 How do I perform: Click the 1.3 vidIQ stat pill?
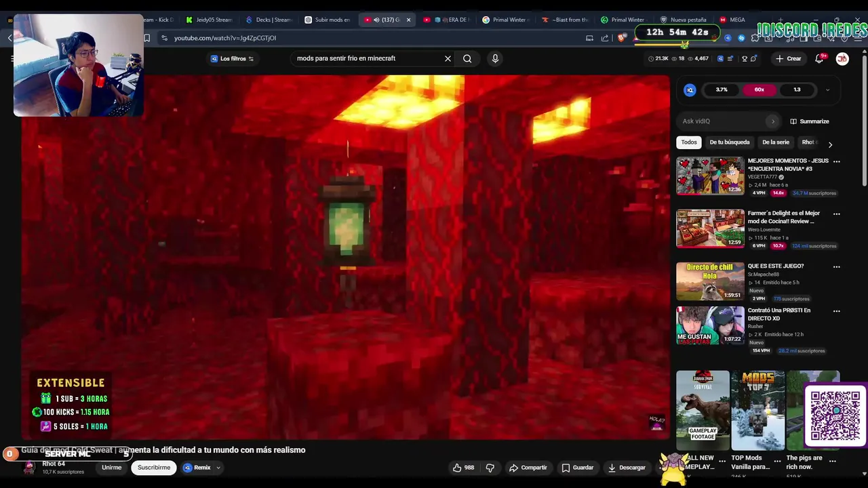tap(797, 89)
